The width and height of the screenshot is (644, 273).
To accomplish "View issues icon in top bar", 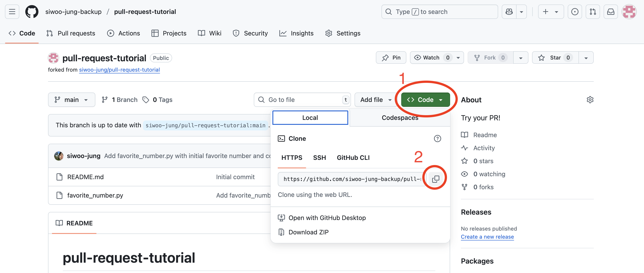I will pos(575,12).
